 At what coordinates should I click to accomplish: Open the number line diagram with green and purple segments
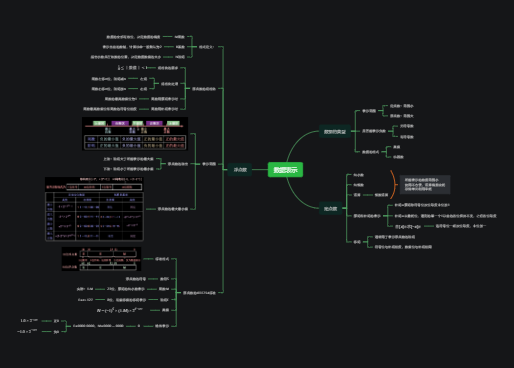click(x=135, y=134)
